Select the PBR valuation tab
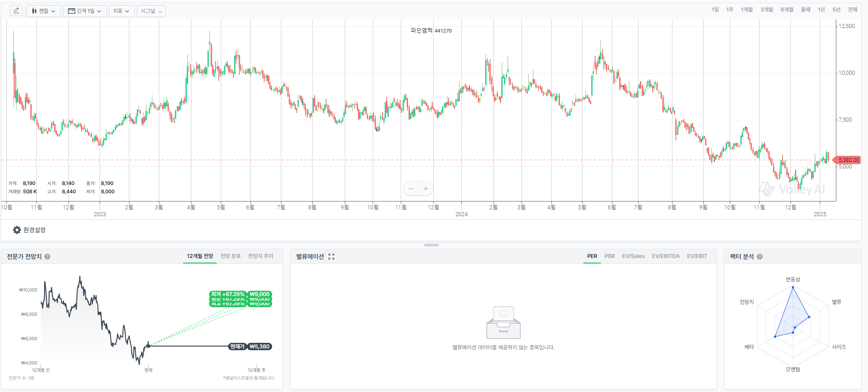The image size is (868, 392). pos(610,256)
